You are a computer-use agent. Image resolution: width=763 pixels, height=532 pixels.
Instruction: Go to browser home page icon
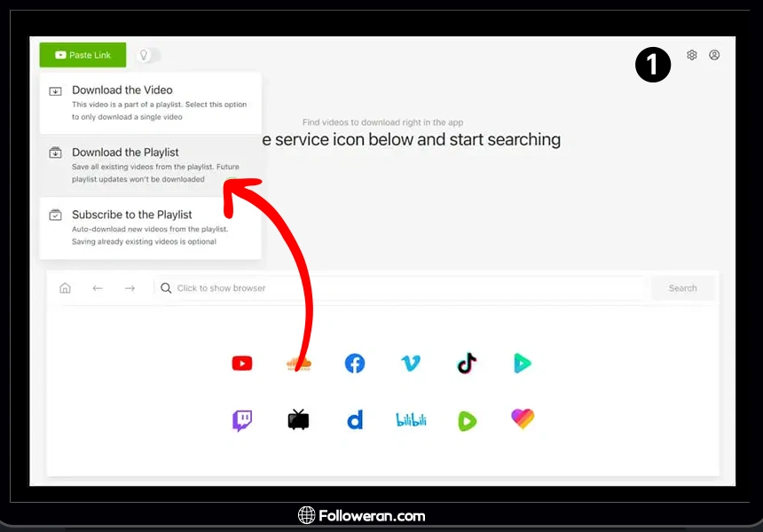tap(65, 288)
